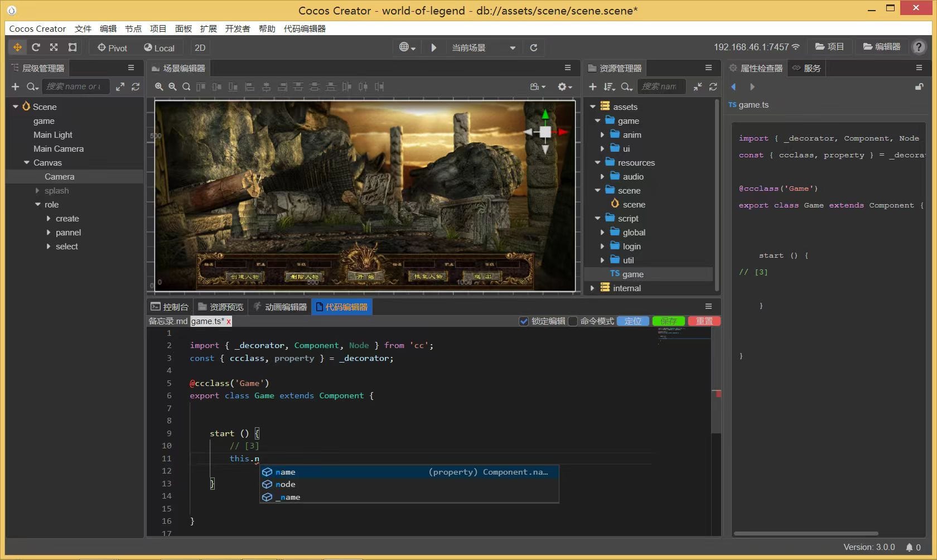Open the 控制台 console tab
Viewport: 937px width, 560px height.
click(170, 307)
